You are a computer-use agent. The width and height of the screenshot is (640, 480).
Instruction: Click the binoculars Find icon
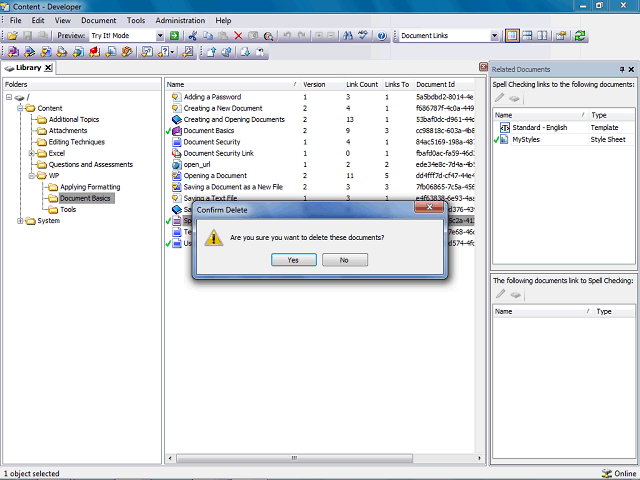[x=348, y=36]
